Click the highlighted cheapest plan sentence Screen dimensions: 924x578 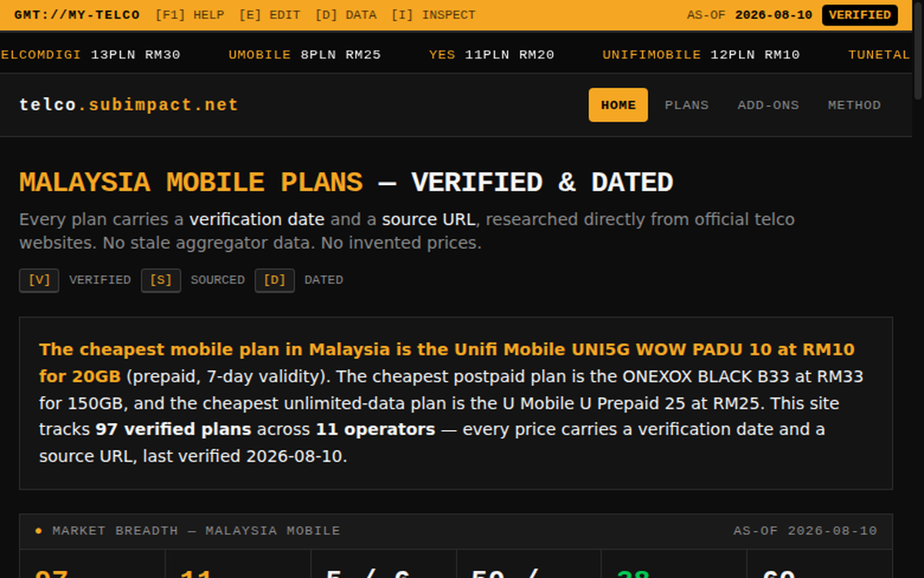pyautogui.click(x=447, y=362)
